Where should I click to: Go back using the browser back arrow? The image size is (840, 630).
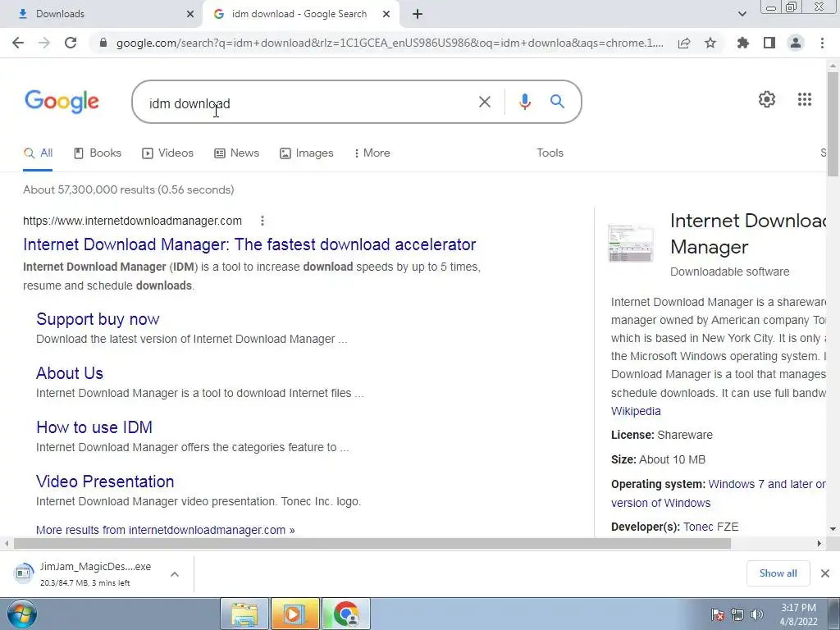click(x=18, y=43)
